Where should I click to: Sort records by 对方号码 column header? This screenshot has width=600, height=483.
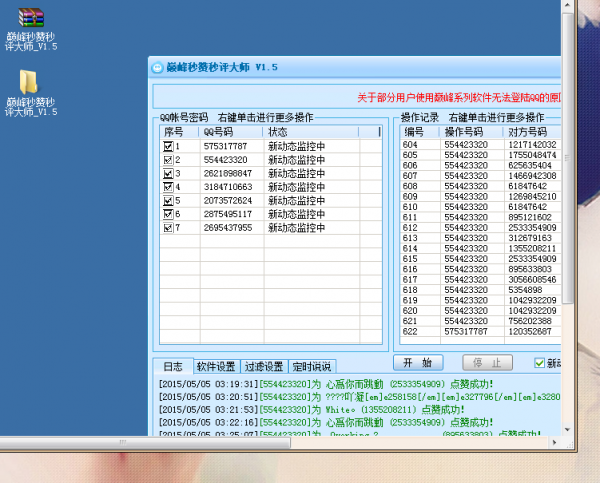point(532,132)
